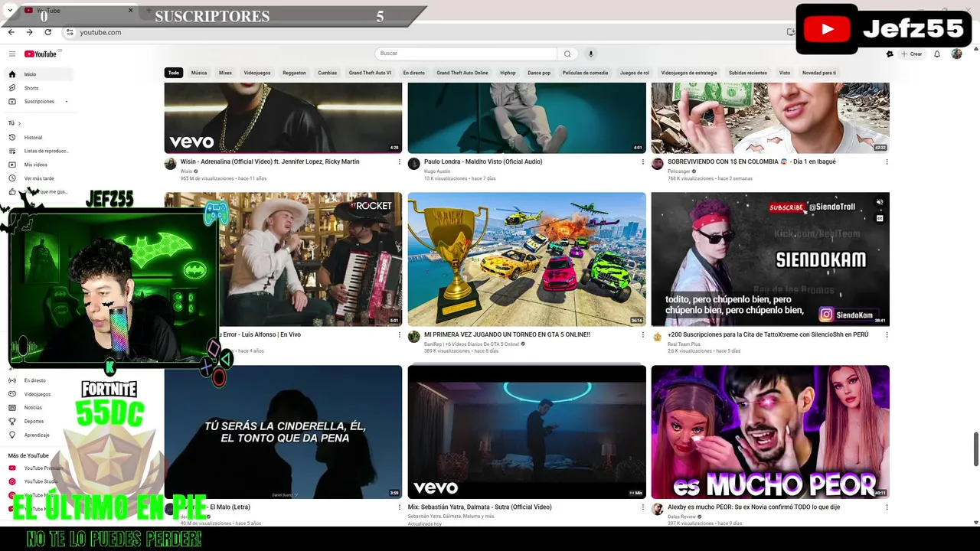Image resolution: width=980 pixels, height=551 pixels.
Task: Select the Grand Theft Auto VI chip
Action: (x=370, y=73)
